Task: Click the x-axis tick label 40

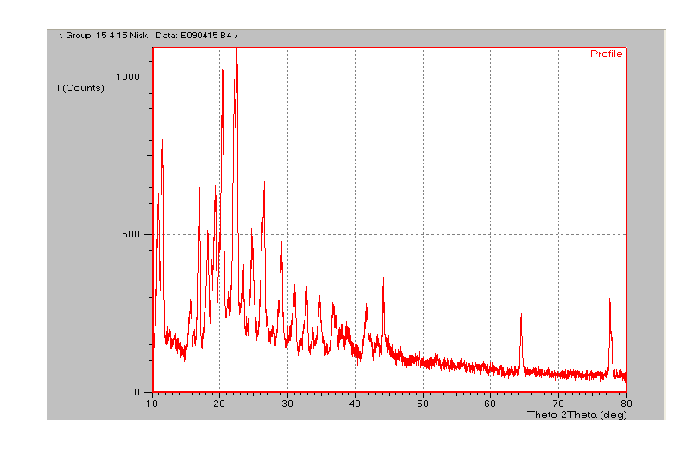Action: point(355,403)
